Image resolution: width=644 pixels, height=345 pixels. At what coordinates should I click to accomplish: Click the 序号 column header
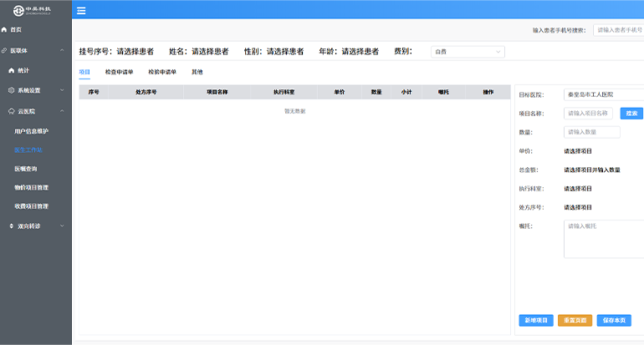pos(94,92)
